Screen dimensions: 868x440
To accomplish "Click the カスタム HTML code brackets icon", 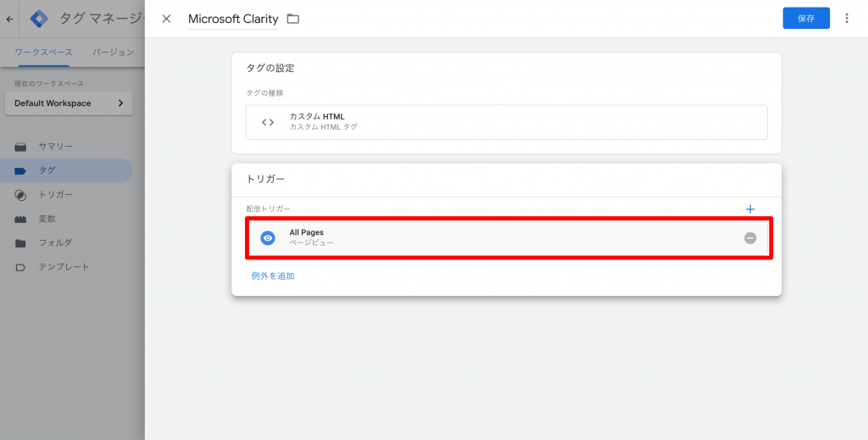I will tap(268, 122).
